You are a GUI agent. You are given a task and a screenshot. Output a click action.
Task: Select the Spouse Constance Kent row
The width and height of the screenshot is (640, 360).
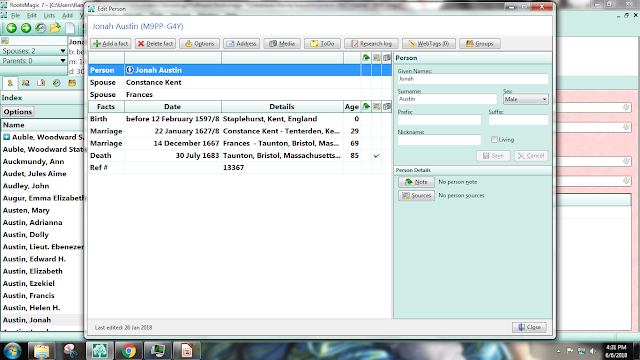240,82
